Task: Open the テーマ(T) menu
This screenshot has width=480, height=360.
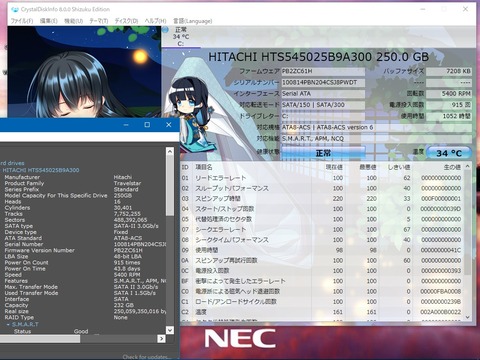Action: click(99, 21)
